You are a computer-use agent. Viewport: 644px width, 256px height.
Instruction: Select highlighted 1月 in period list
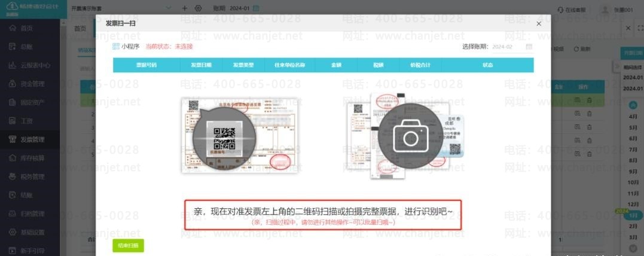click(633, 215)
